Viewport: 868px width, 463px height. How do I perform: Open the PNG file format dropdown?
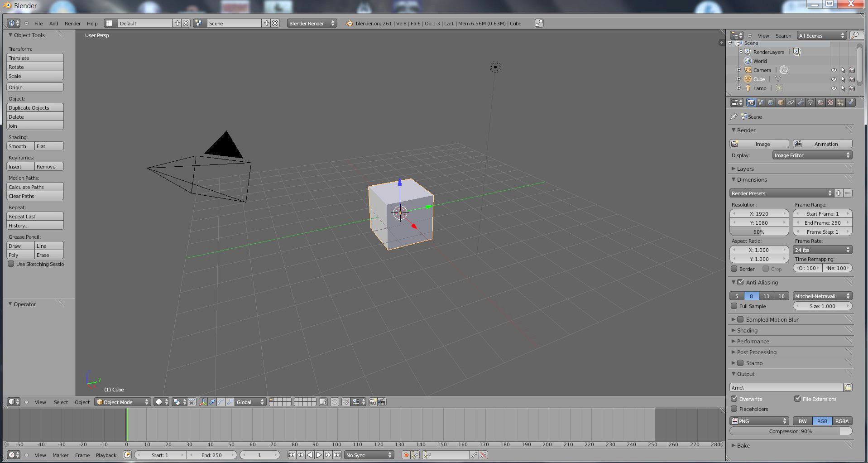tap(759, 421)
